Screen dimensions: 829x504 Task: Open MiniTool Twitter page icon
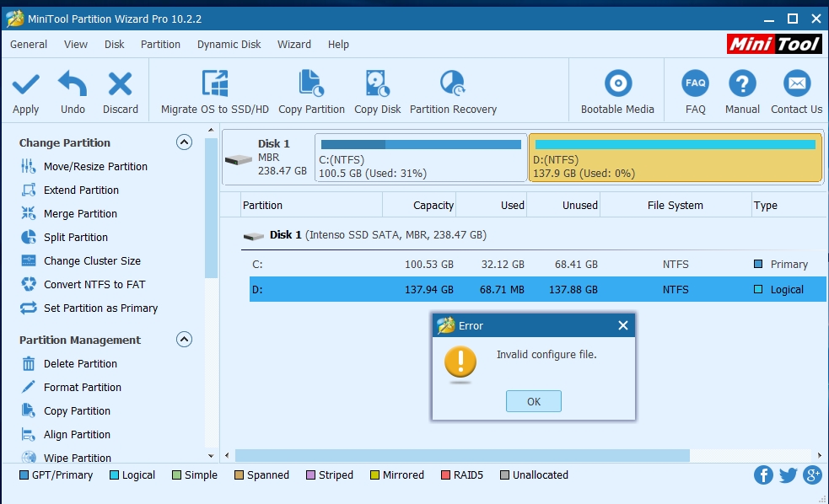(788, 475)
